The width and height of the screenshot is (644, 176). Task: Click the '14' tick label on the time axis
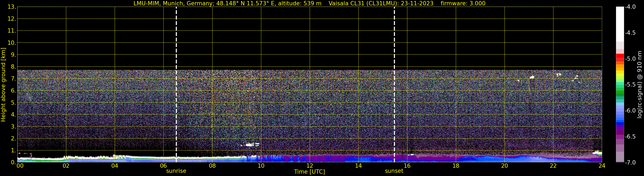click(x=358, y=166)
